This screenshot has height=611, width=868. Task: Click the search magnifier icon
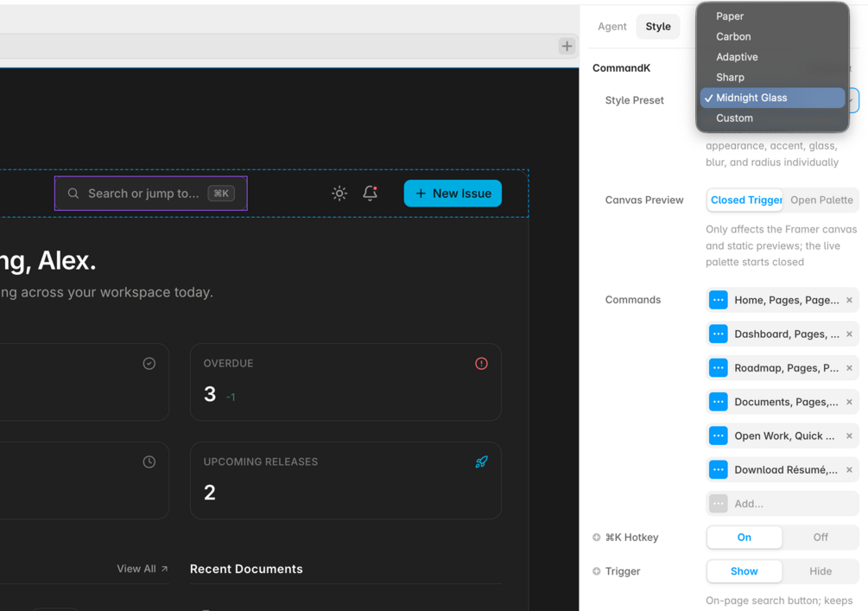coord(73,194)
